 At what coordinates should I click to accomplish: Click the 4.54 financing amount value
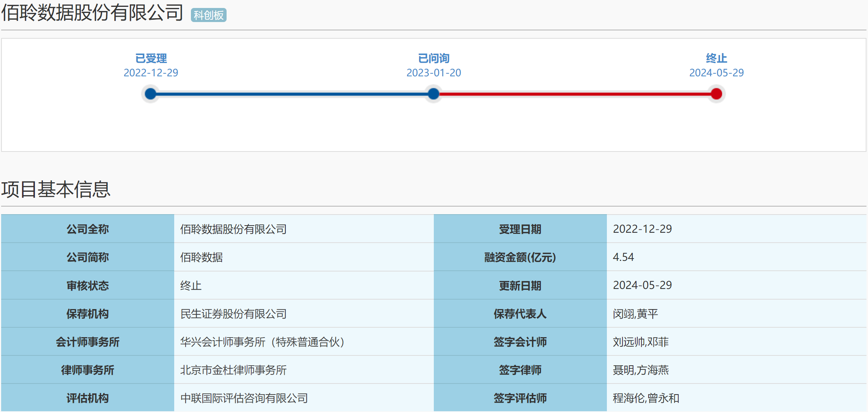click(623, 257)
